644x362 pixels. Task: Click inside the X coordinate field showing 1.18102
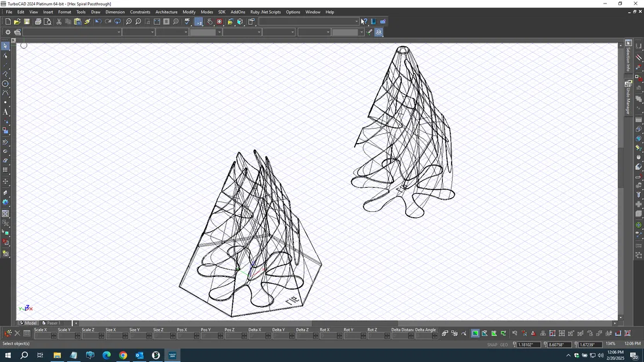(528, 344)
